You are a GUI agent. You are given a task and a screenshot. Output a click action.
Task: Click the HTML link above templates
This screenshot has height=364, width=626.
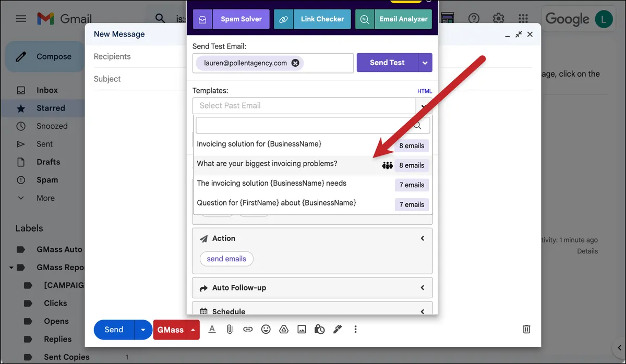pyautogui.click(x=425, y=91)
